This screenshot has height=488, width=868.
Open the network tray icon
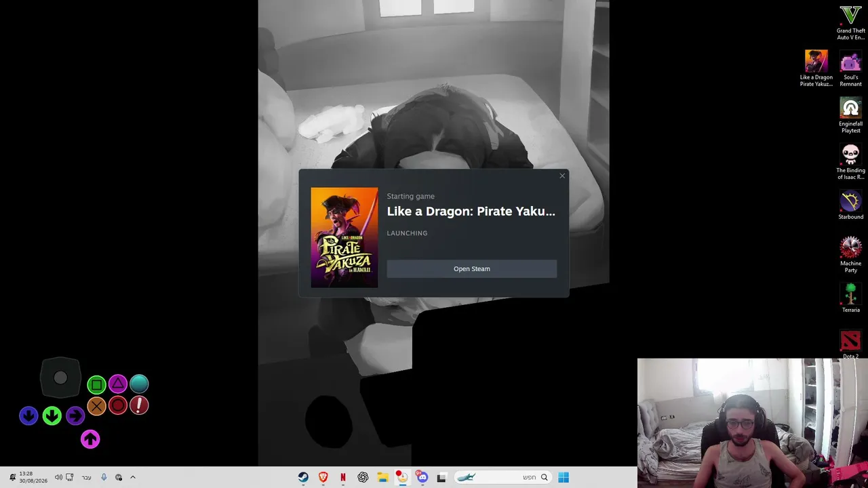(x=70, y=477)
